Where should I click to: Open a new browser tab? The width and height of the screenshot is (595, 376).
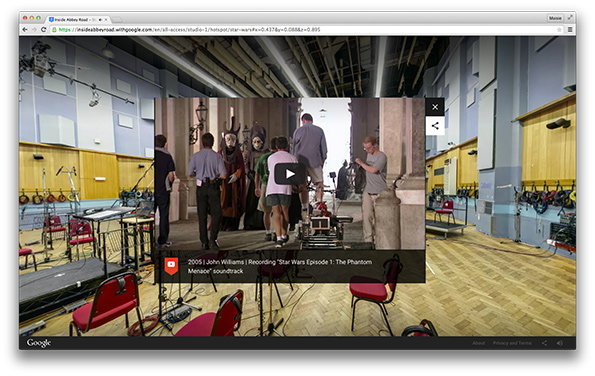[x=116, y=19]
